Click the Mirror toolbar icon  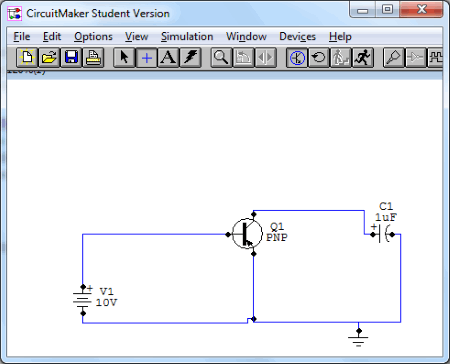tap(265, 58)
